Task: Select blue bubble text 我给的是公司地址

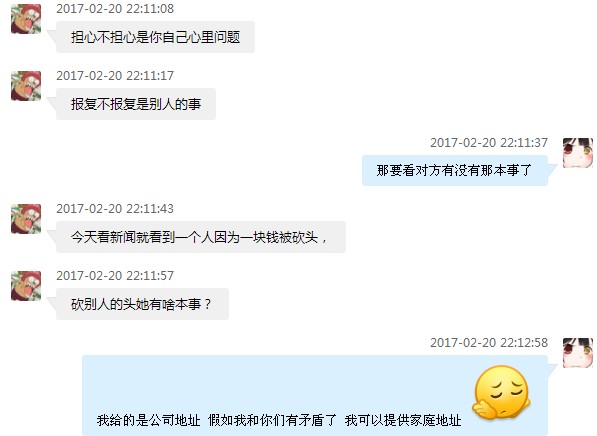Action: tap(148, 420)
